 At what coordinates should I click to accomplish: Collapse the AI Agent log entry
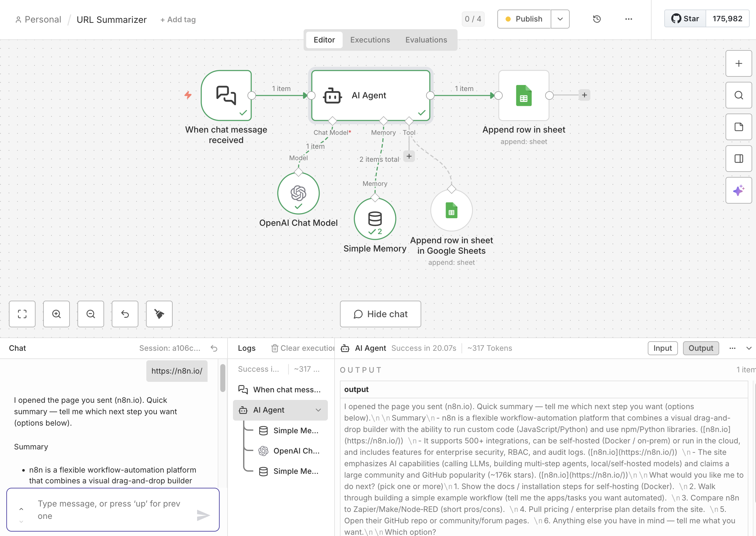coord(318,410)
